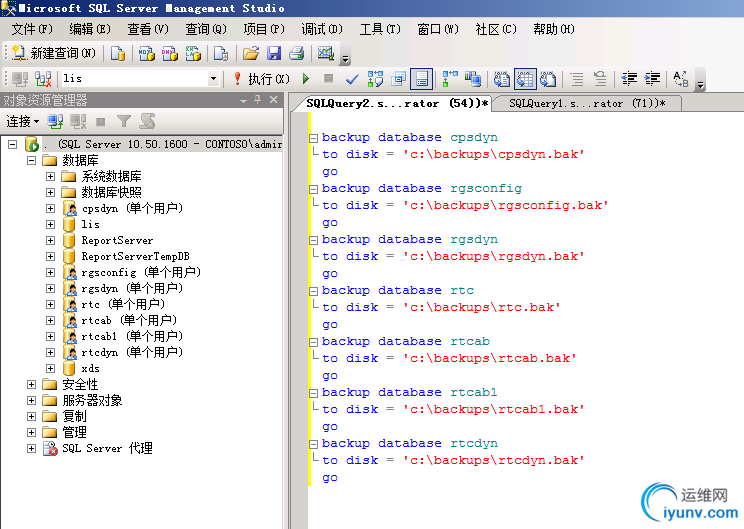
Task: Open the Edit (编辑) menu
Action: [90, 29]
